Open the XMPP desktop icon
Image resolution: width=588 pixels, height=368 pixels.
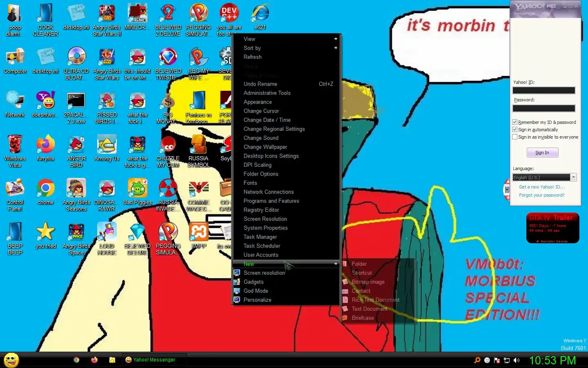[x=198, y=236]
